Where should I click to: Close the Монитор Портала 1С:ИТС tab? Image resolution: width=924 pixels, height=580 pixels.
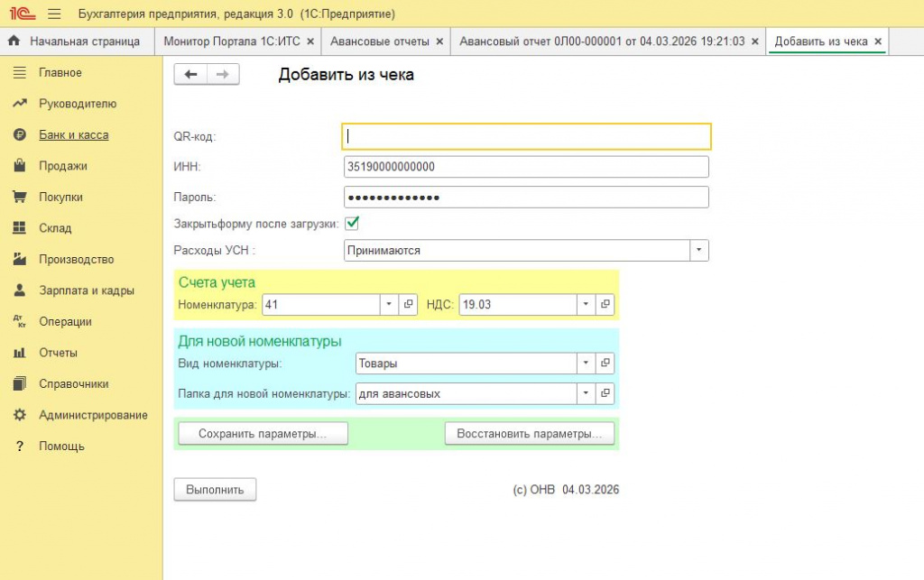pyautogui.click(x=310, y=41)
